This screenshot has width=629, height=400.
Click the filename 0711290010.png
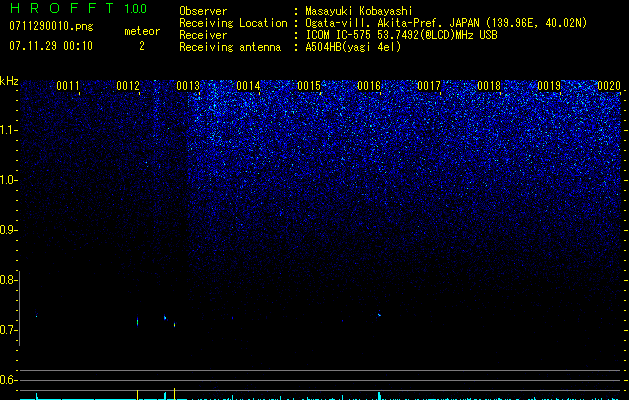coord(51,26)
